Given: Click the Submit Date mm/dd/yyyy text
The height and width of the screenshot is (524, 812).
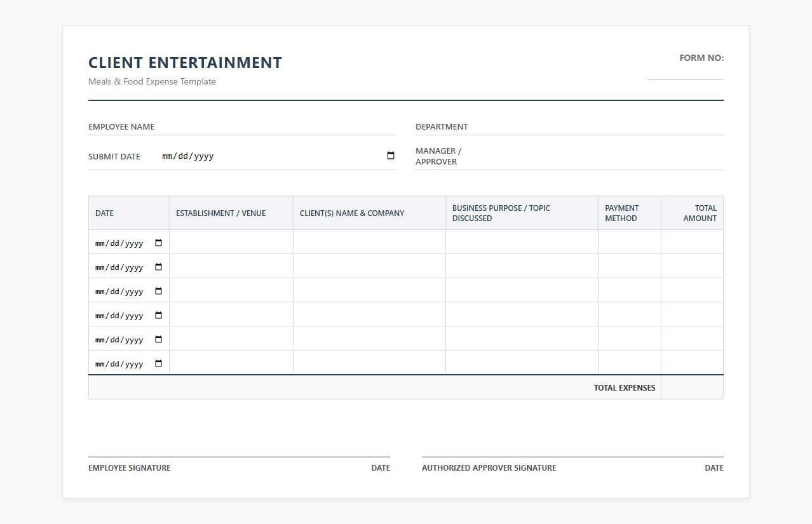Looking at the screenshot, I should [188, 156].
